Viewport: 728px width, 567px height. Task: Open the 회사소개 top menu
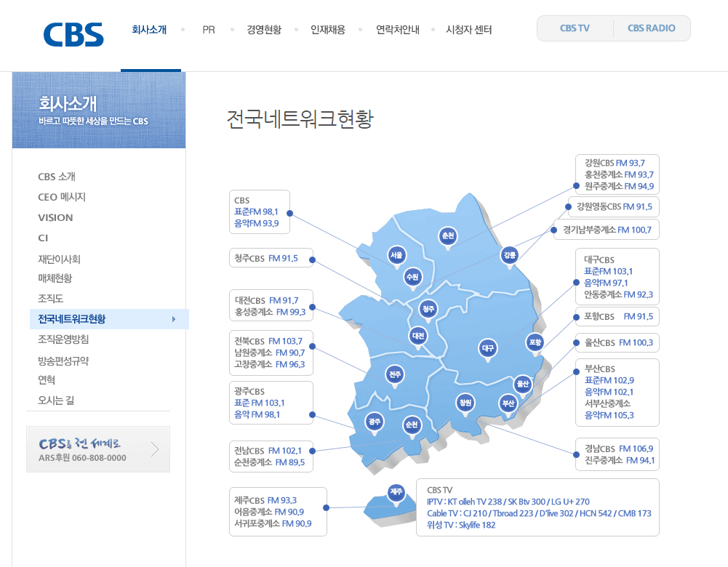click(149, 30)
